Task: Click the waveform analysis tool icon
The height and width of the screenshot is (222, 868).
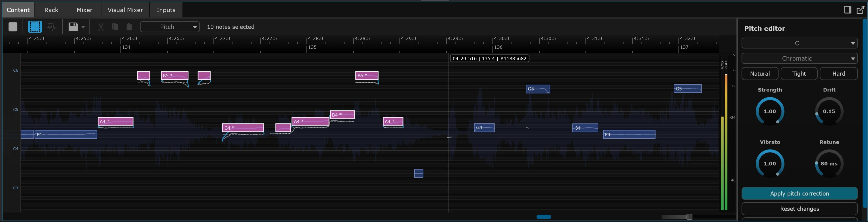Action: coord(52,27)
